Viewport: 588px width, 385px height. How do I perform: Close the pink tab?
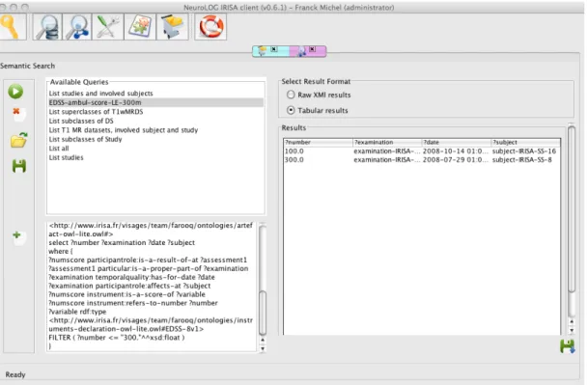[x=312, y=49]
